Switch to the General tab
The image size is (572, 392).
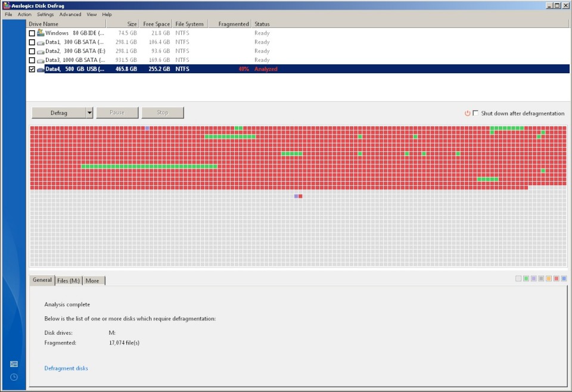click(42, 280)
